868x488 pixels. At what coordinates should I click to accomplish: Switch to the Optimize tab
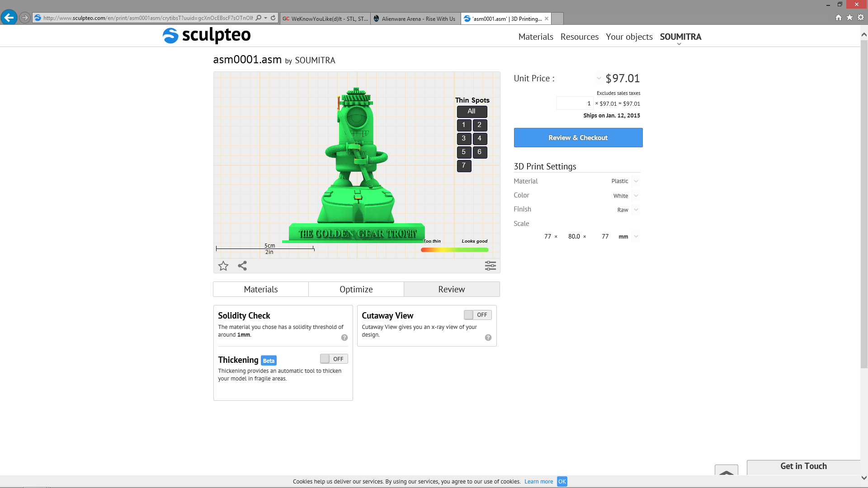click(x=356, y=289)
